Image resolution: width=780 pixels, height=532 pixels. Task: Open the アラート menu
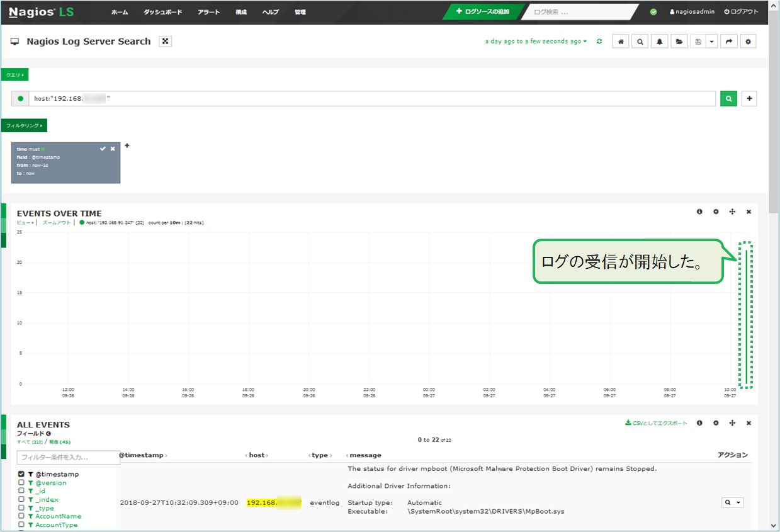click(209, 12)
